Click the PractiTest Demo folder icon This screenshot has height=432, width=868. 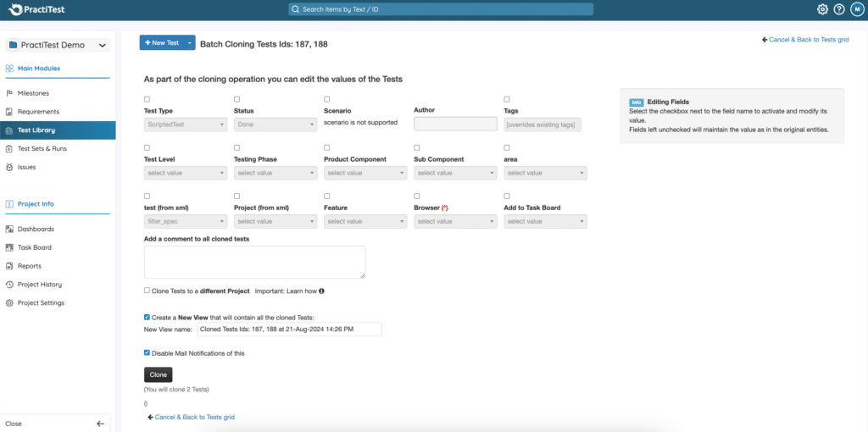[x=14, y=46]
